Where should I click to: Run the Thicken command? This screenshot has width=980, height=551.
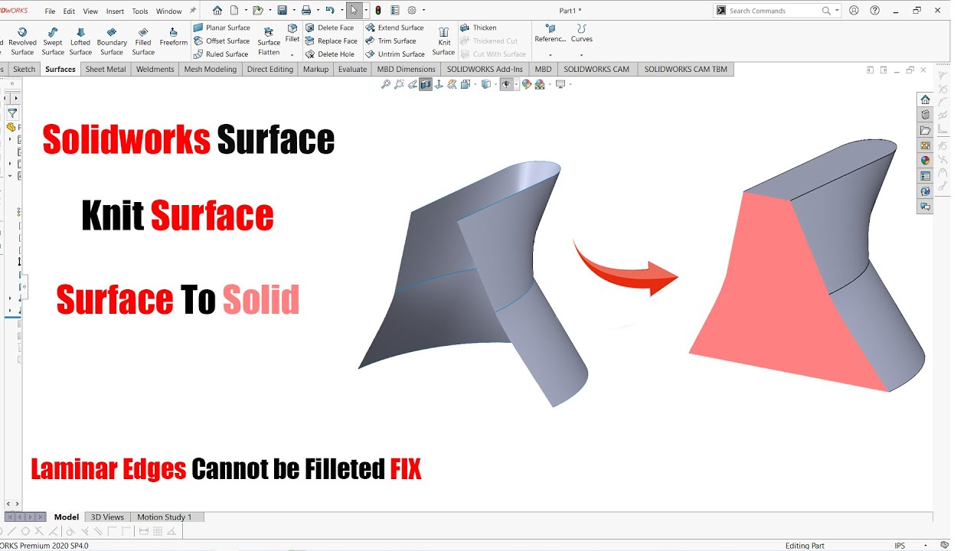(x=479, y=28)
